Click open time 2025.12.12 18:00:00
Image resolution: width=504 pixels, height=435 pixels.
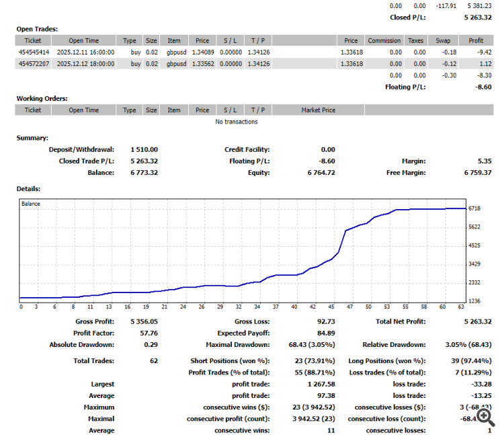pos(85,64)
